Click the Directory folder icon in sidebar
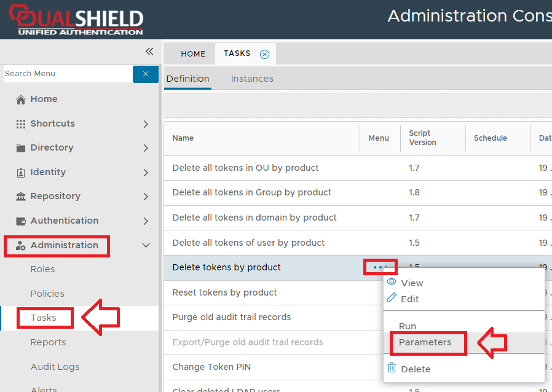 (x=21, y=148)
